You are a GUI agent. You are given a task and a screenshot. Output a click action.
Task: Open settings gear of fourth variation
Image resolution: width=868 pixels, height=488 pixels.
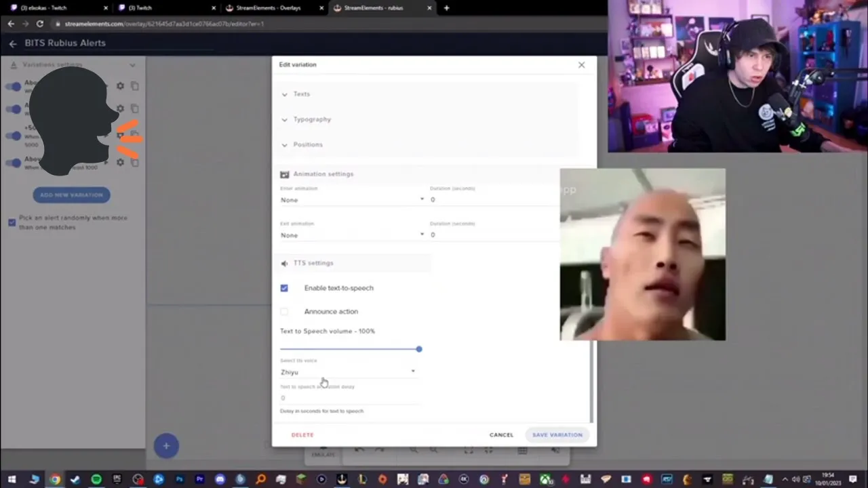(120, 163)
